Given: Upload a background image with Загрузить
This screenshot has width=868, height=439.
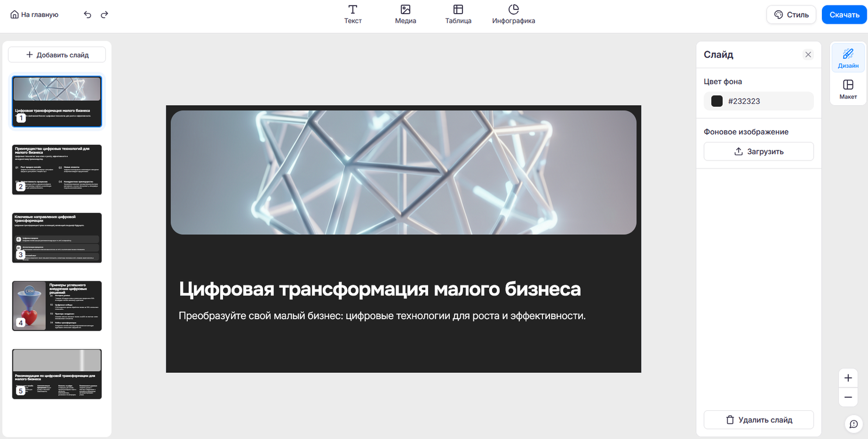Looking at the screenshot, I should [758, 151].
